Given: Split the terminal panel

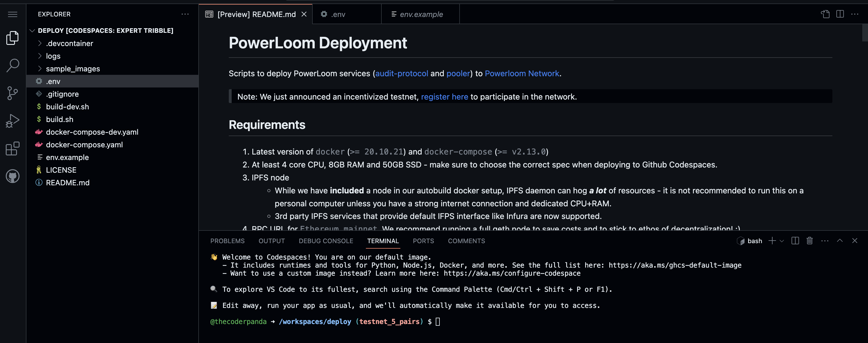Looking at the screenshot, I should pos(795,241).
